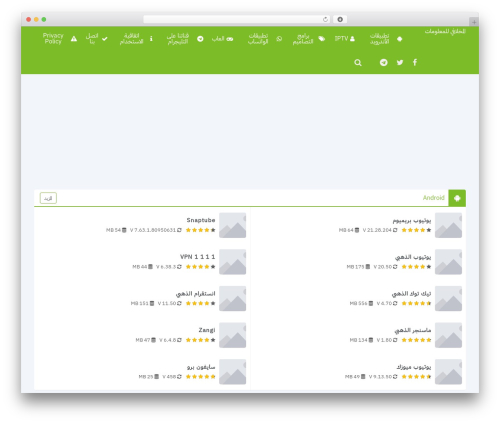The image size is (500, 423).
Task: Open قناتنا على التليجرام link
Action: [178, 39]
